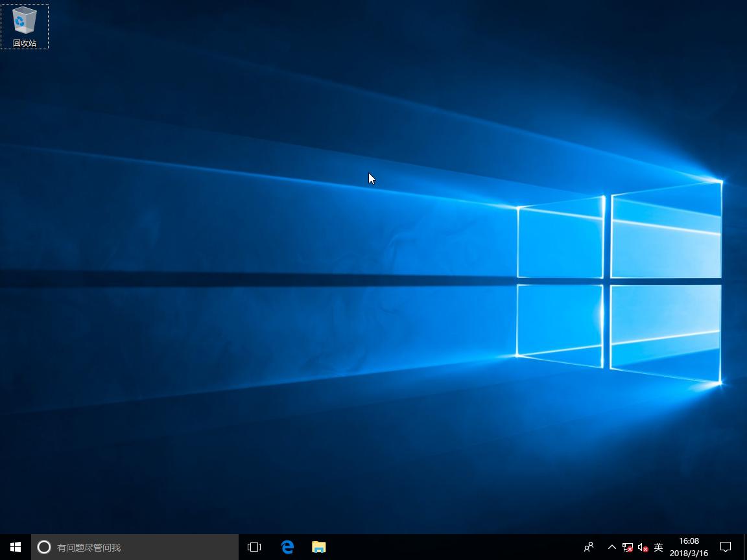Switch input language via 英 indicator
747x560 pixels.
pos(658,547)
